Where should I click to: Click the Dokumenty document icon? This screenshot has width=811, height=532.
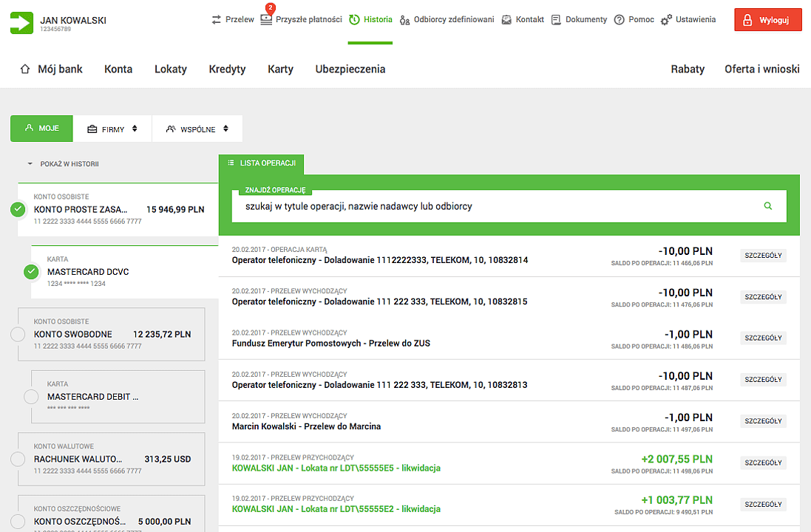[x=556, y=20]
